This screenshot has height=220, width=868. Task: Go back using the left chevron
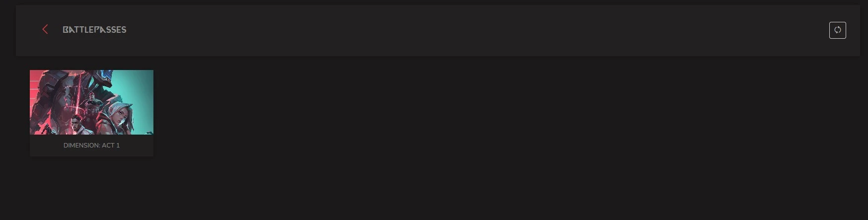coord(45,29)
